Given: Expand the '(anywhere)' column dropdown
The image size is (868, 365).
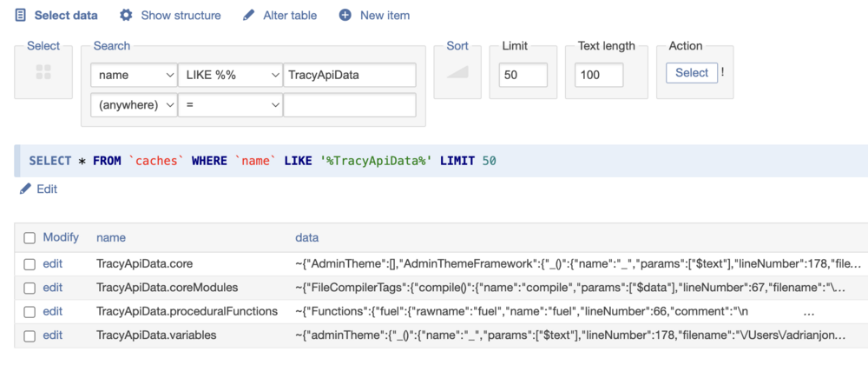Looking at the screenshot, I should click(x=133, y=105).
